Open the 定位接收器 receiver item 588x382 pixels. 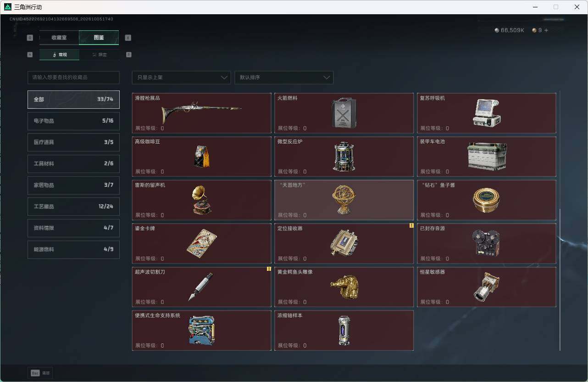click(x=344, y=243)
